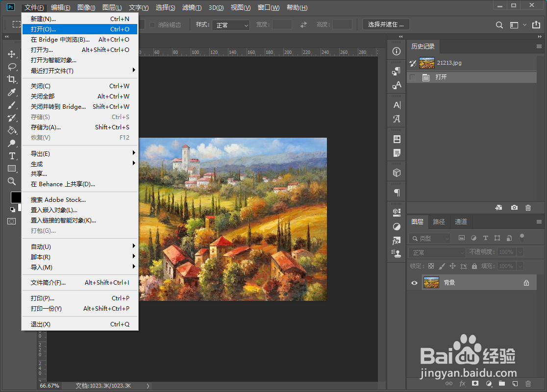This screenshot has width=547, height=392.
Task: Toggle visibility of 背景 layer
Action: pyautogui.click(x=414, y=283)
